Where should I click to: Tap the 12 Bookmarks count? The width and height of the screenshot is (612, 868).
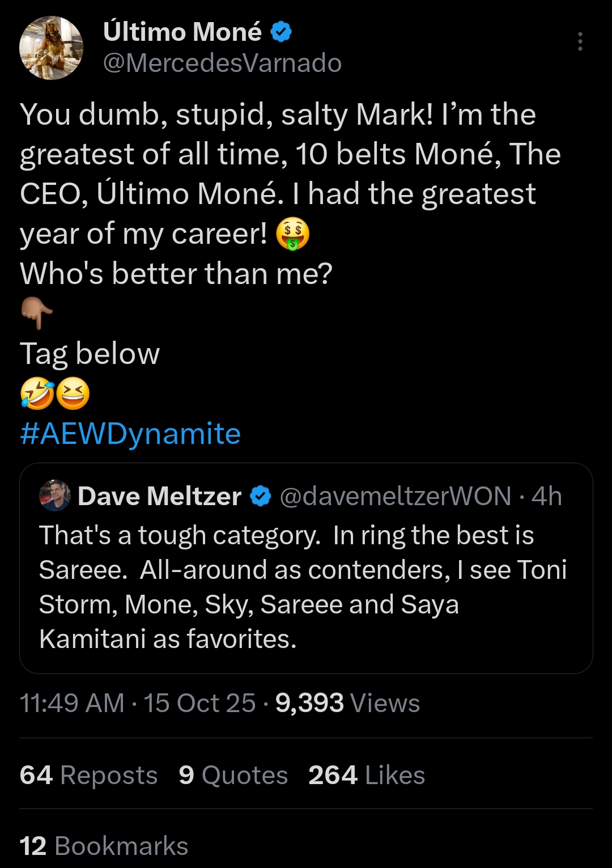104,846
